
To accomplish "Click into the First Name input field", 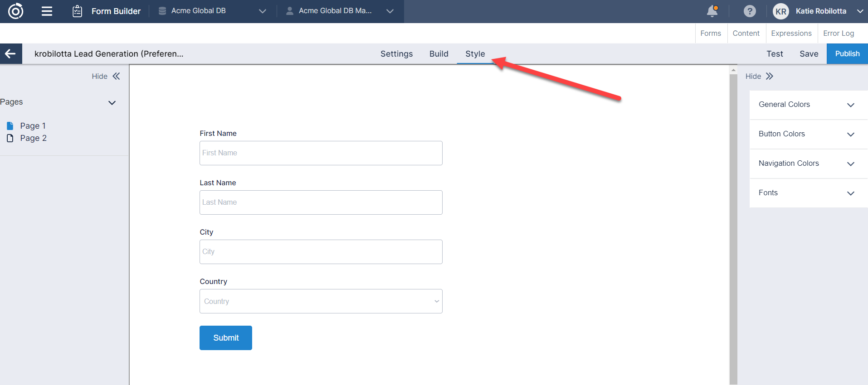I will point(321,153).
